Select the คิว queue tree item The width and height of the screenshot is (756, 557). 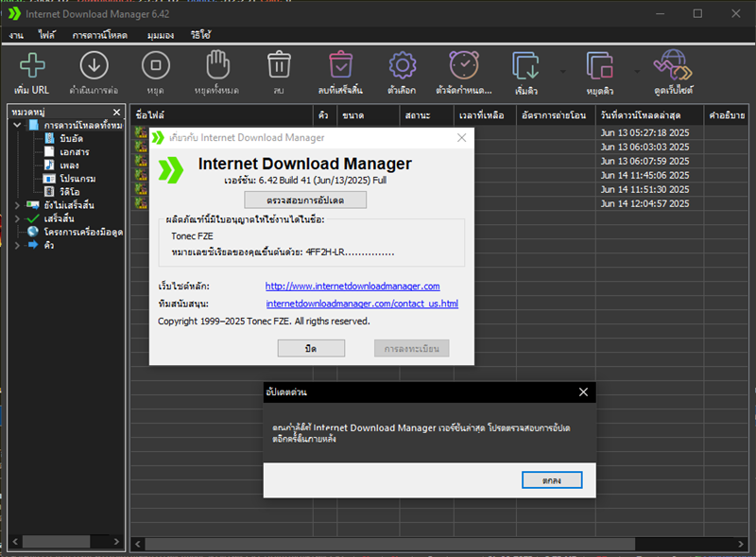point(49,245)
